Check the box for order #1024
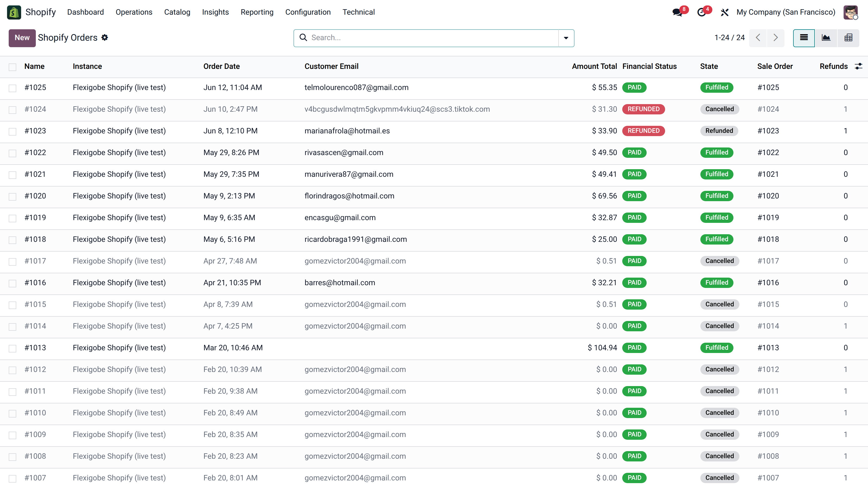This screenshot has height=488, width=868. point(12,110)
